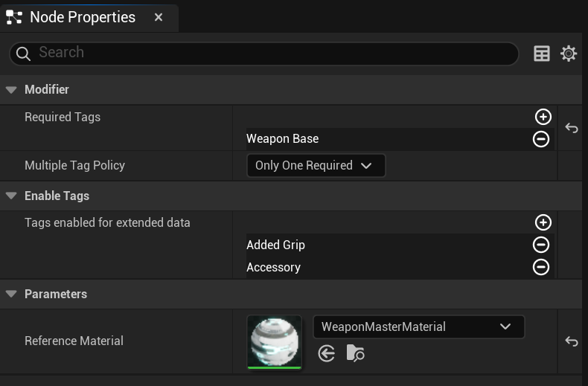The height and width of the screenshot is (386, 588).
Task: Remove the Weapon Base tag
Action: [541, 139]
